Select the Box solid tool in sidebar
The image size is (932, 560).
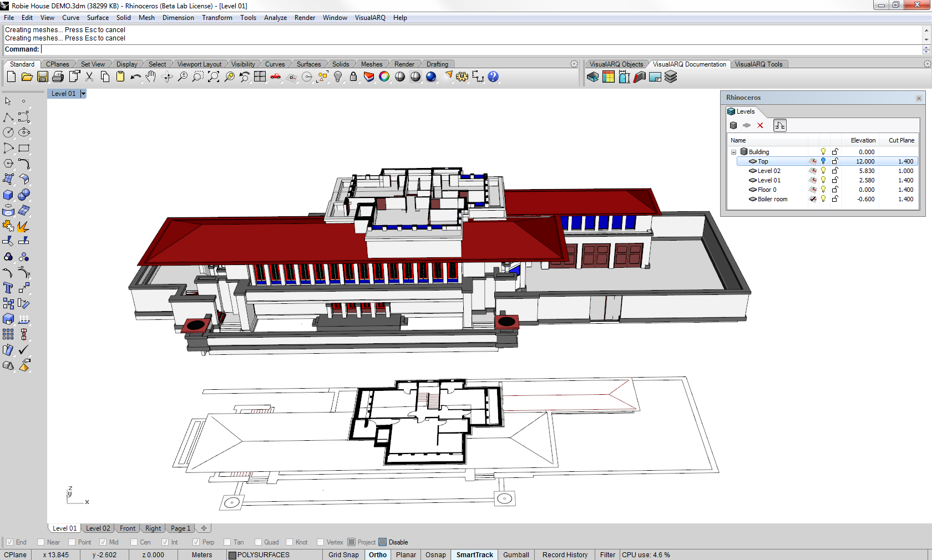8,195
